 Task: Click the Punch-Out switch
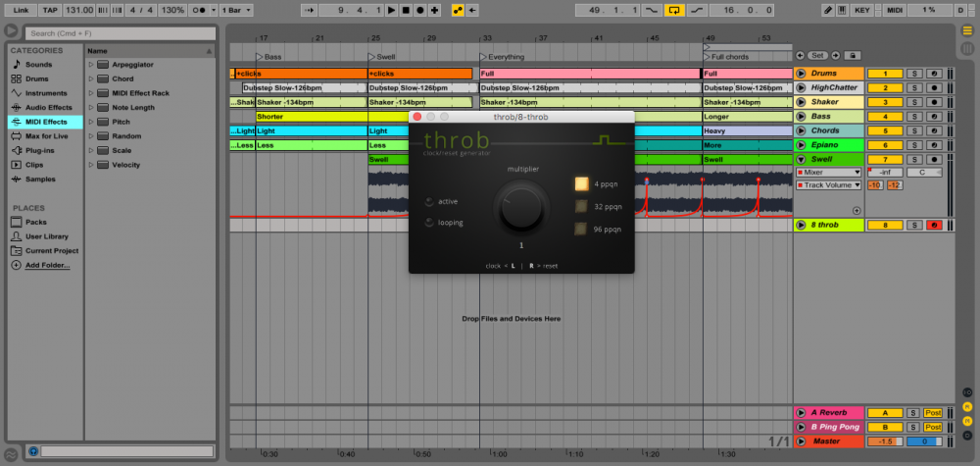pyautogui.click(x=697, y=10)
